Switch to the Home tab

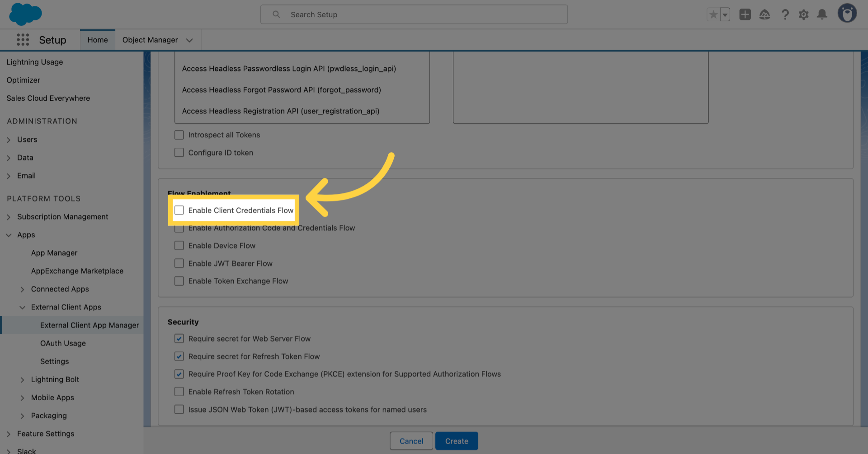pos(97,40)
